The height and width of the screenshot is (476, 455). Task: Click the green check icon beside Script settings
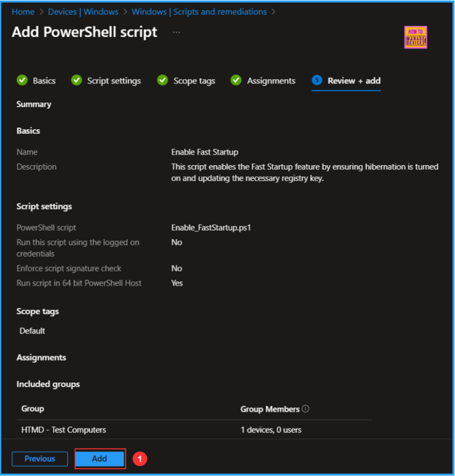(x=77, y=80)
